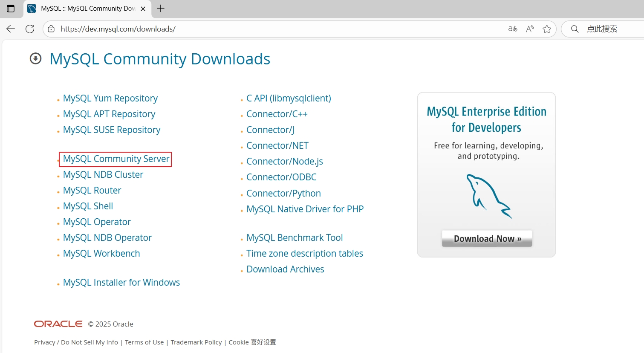The width and height of the screenshot is (644, 353).
Task: Open the MySQL Yum Repository link
Action: coord(110,98)
